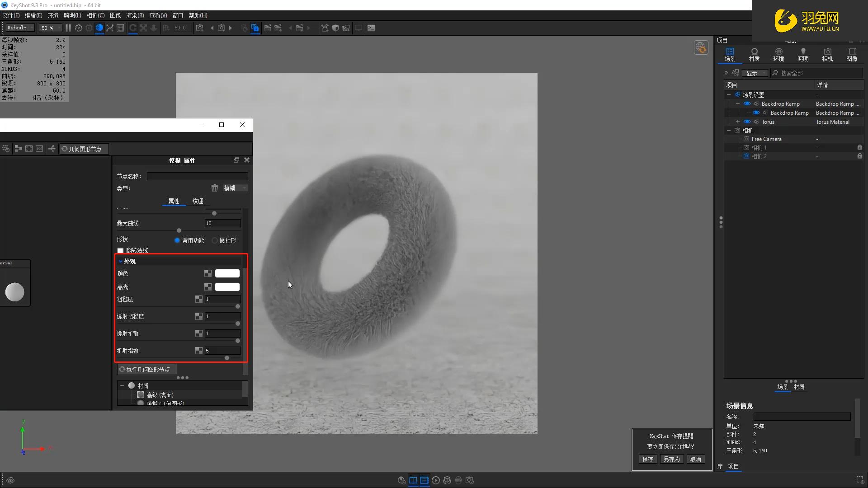Enable the 翻转法线 checkbox

tap(120, 250)
